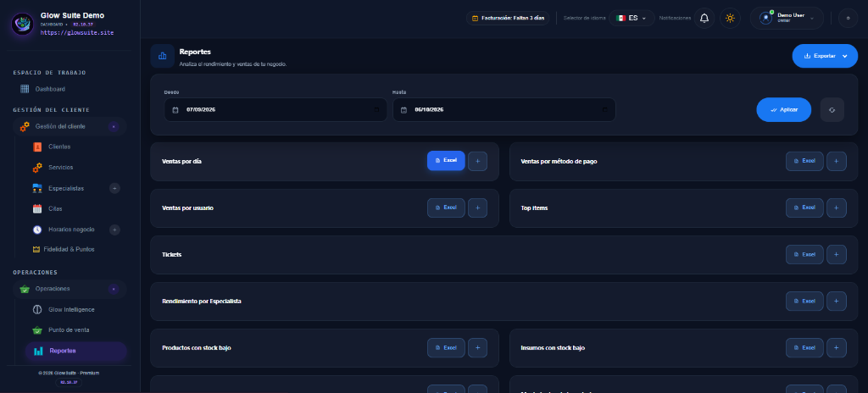
Task: Open Dashboard in the sidebar
Action: 50,89
